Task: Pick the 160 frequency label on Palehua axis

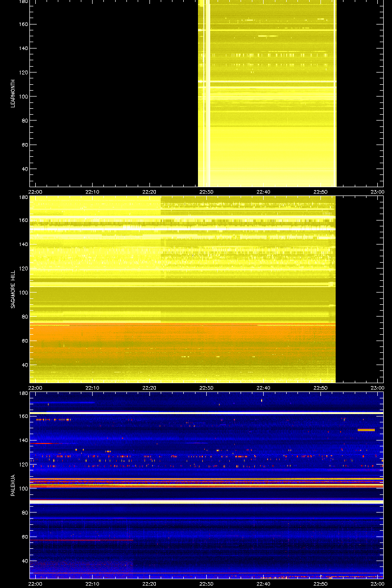Action: [x=23, y=416]
